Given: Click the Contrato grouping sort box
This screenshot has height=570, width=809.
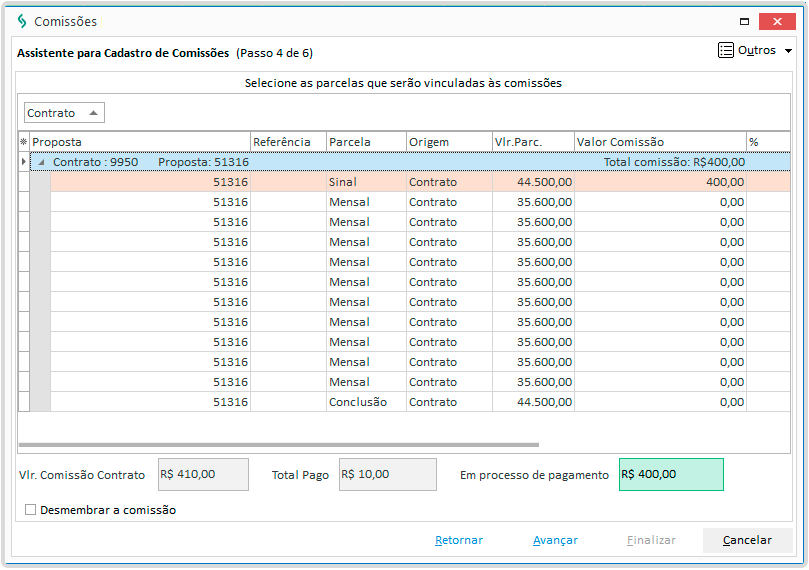Looking at the screenshot, I should [x=64, y=112].
